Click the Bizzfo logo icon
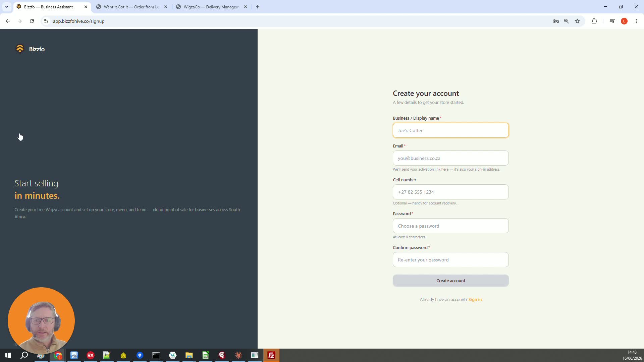The width and height of the screenshot is (644, 362). click(20, 49)
